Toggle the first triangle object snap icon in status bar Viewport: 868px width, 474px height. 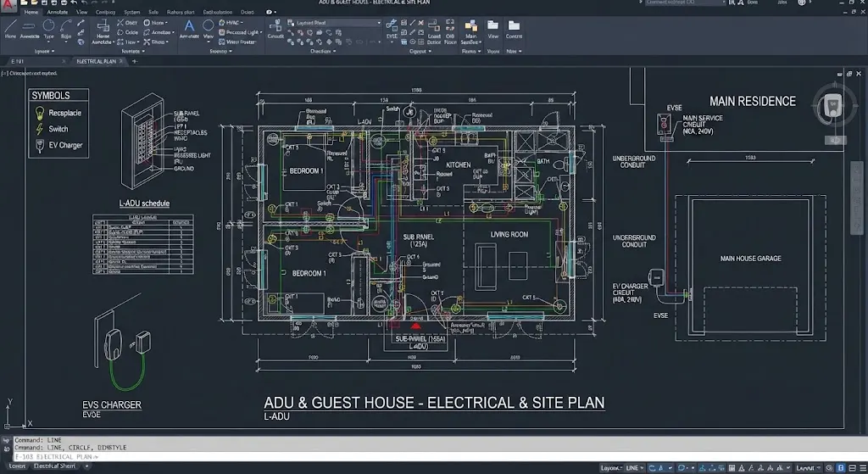[702, 468]
